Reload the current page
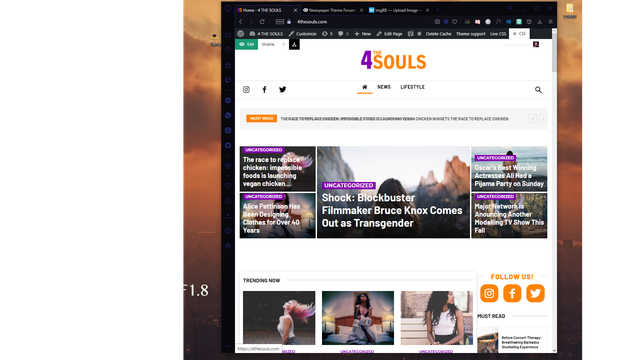The height and width of the screenshot is (360, 640). [x=262, y=22]
